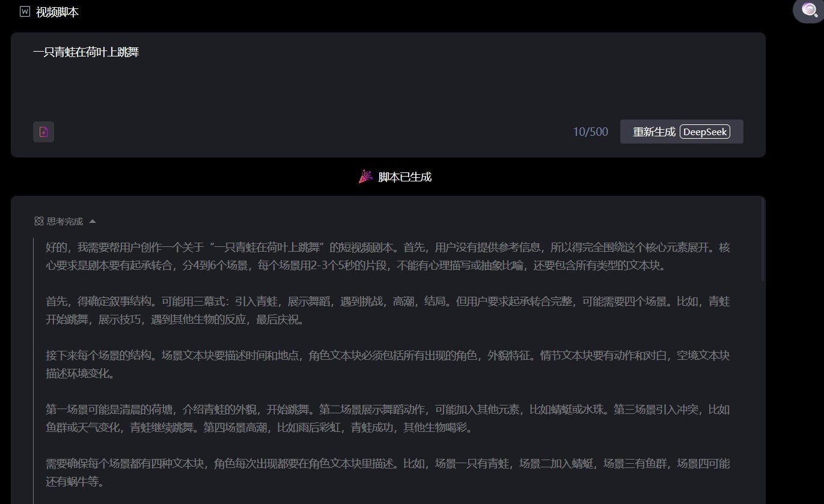This screenshot has width=824, height=504.
Task: Click the paragraph starting with 接下来每个场景
Action: (x=388, y=365)
